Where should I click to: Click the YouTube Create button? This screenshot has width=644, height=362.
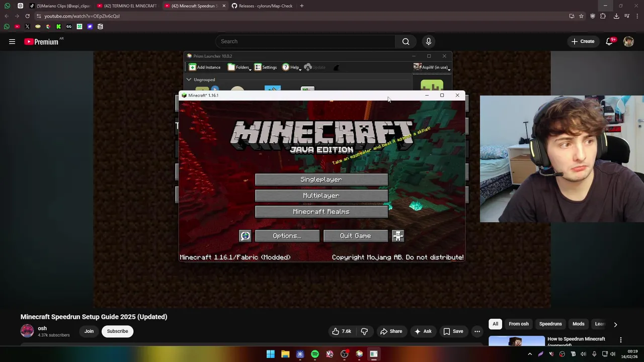[x=583, y=42]
